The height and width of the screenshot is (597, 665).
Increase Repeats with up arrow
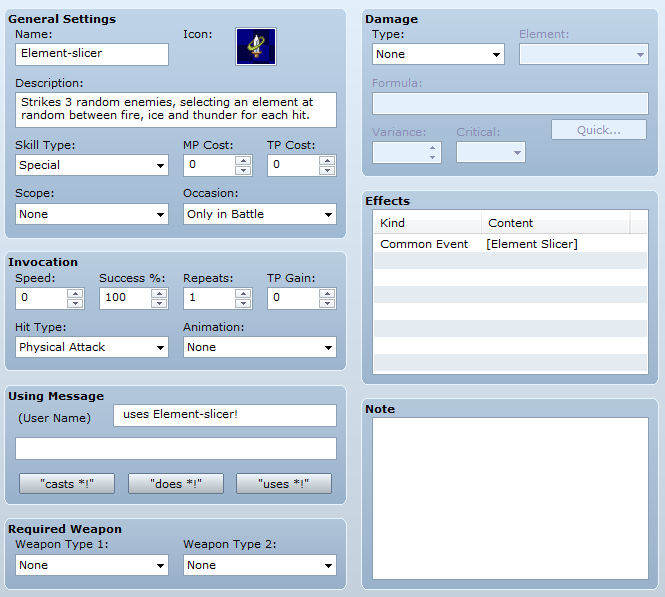point(243,293)
